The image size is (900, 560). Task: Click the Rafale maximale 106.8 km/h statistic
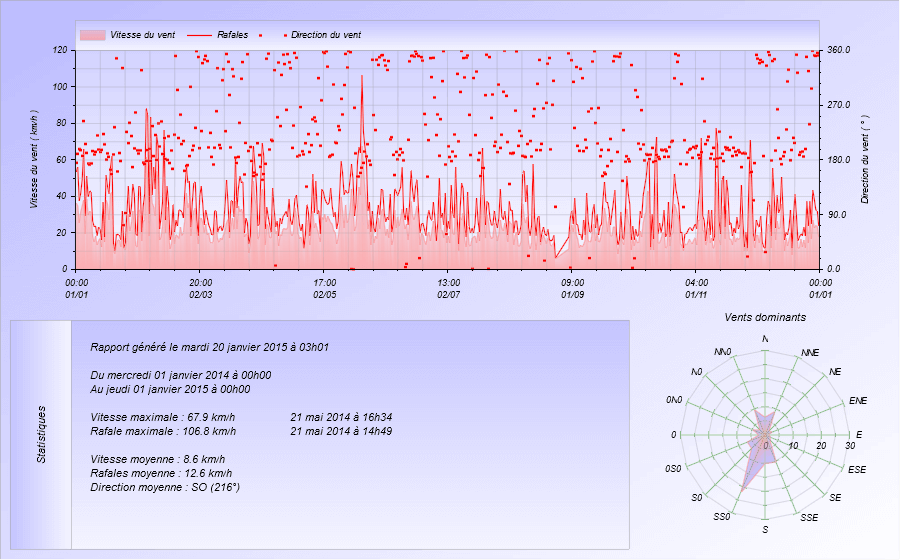[x=163, y=431]
